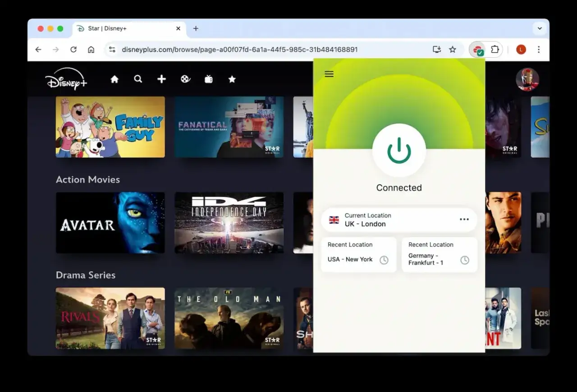Toggle the VPN power button
Viewport: 577px width, 392px height.
(399, 150)
